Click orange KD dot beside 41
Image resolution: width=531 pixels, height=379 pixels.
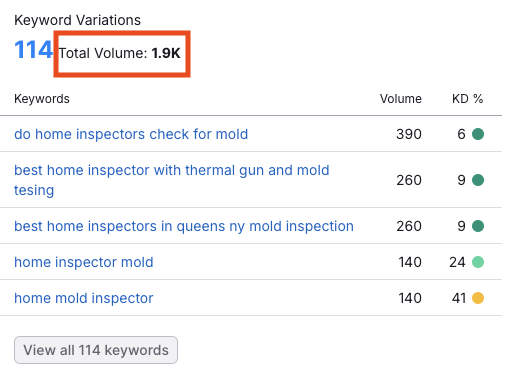(x=478, y=298)
